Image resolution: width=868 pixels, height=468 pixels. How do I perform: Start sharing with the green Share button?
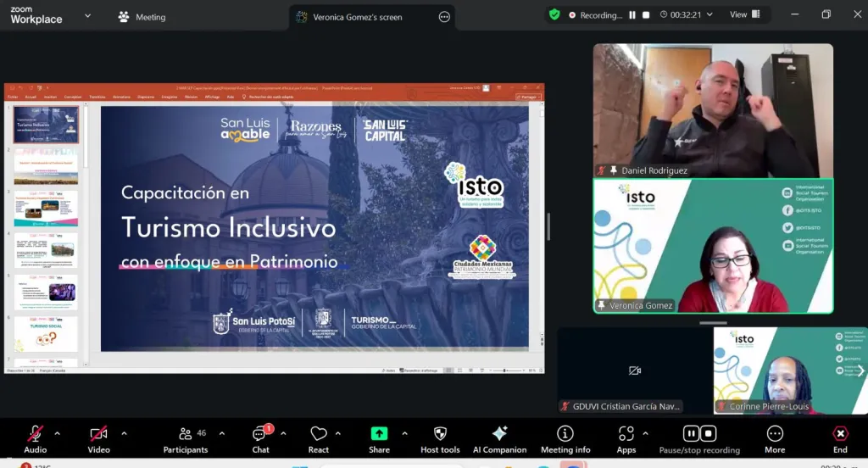click(379, 439)
